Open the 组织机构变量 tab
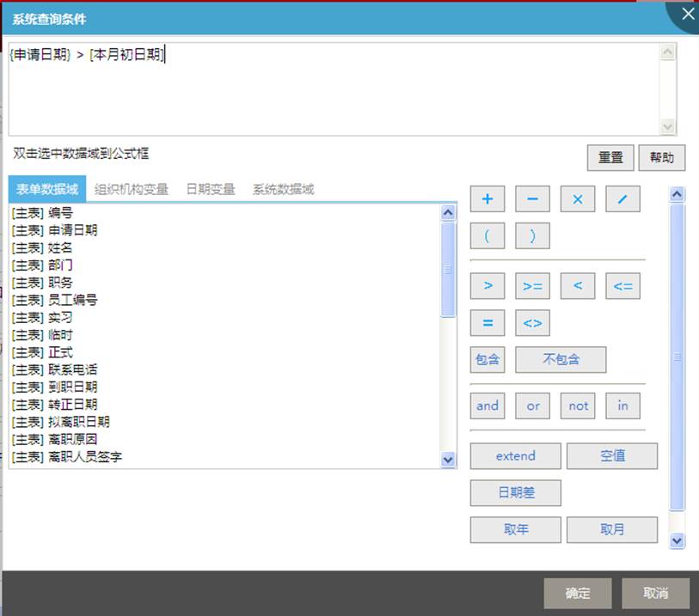This screenshot has height=616, width=699. click(x=132, y=190)
